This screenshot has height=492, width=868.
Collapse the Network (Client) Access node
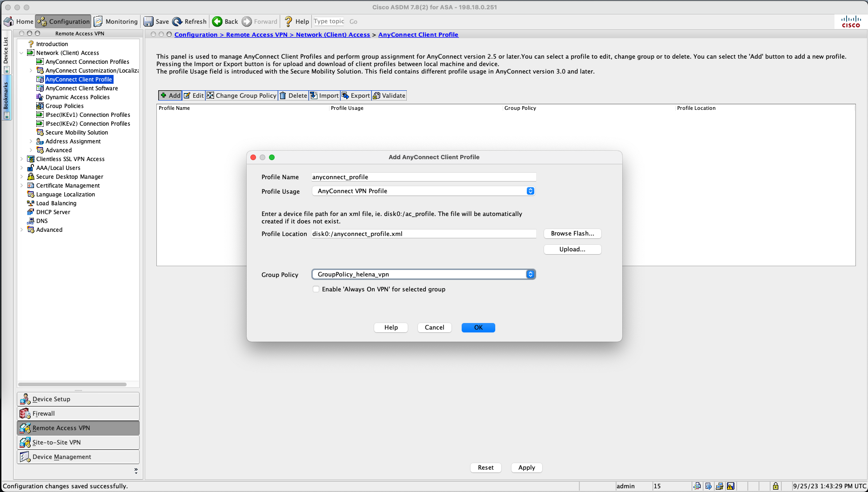tap(21, 53)
